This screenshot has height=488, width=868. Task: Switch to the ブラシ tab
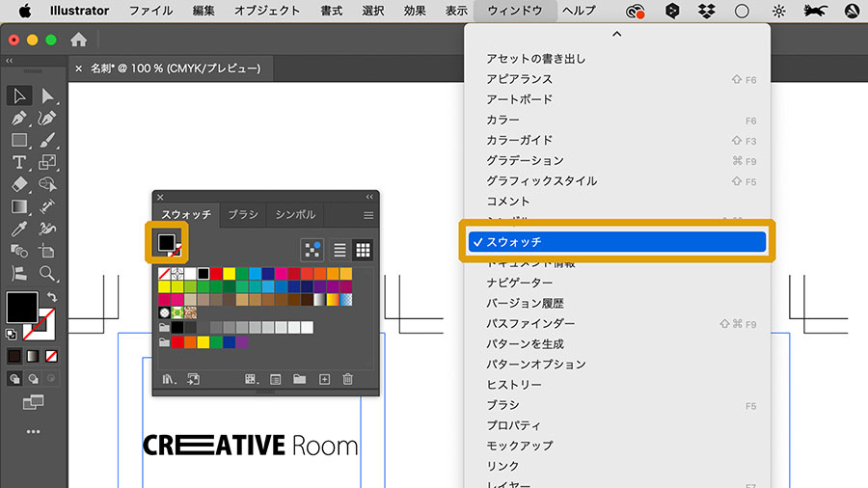pos(243,215)
